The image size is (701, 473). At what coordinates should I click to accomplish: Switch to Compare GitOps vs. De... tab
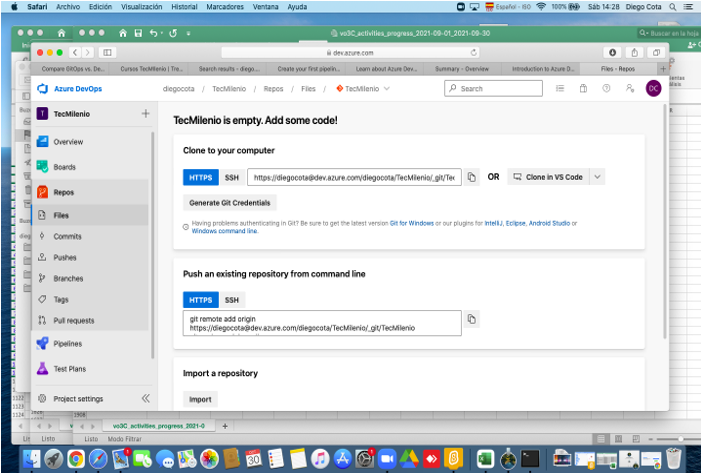coord(72,69)
